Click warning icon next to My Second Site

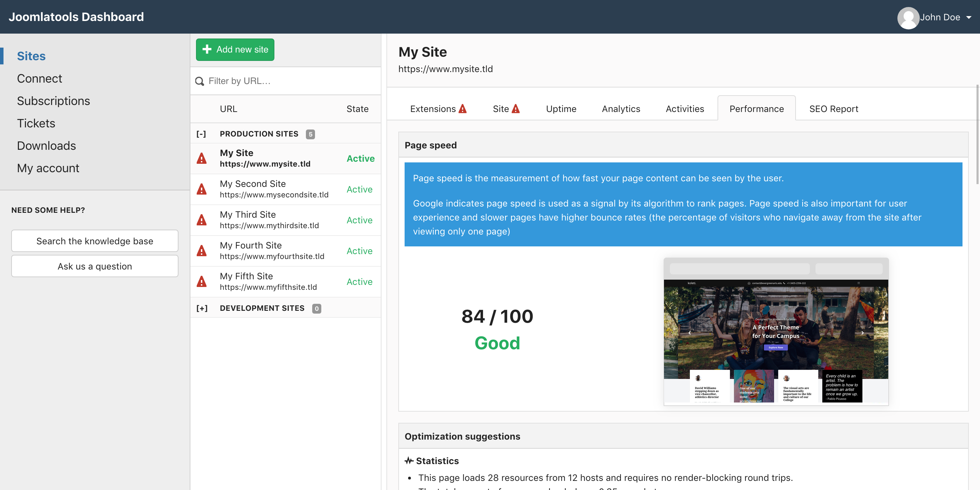pos(202,189)
